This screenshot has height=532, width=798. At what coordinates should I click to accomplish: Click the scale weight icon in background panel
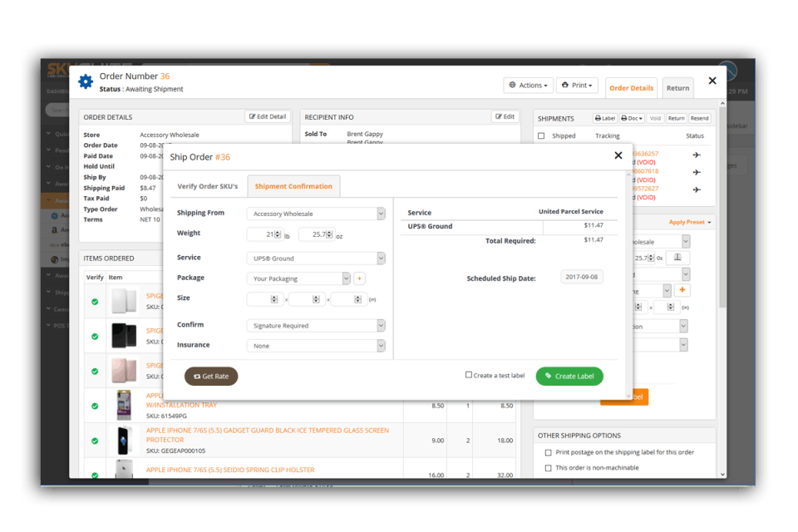[x=678, y=258]
